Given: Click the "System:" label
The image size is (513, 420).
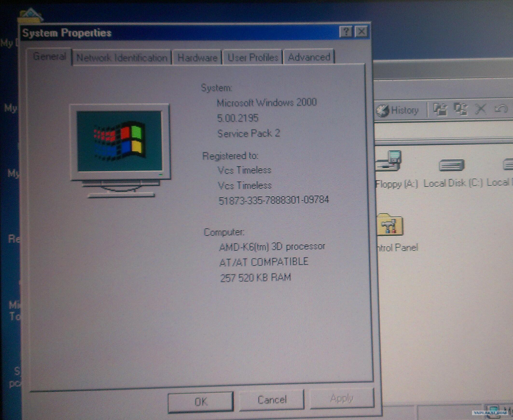Looking at the screenshot, I should click(x=216, y=88).
